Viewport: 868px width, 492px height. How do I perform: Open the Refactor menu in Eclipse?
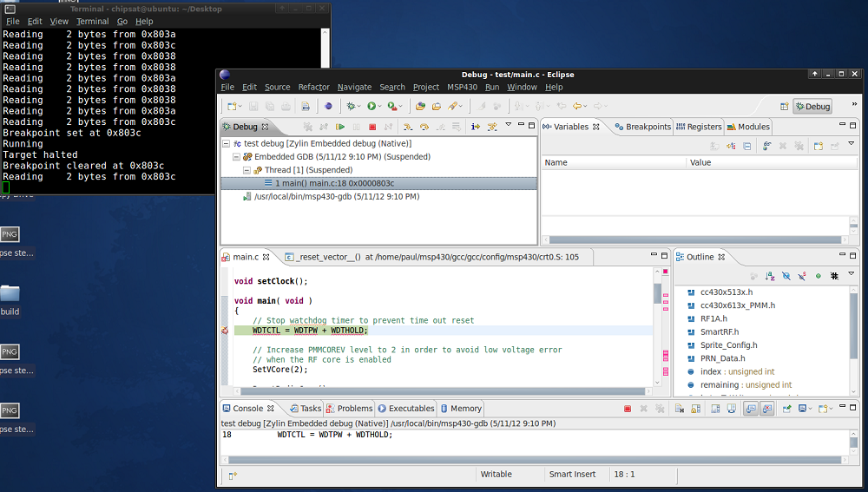pyautogui.click(x=313, y=87)
